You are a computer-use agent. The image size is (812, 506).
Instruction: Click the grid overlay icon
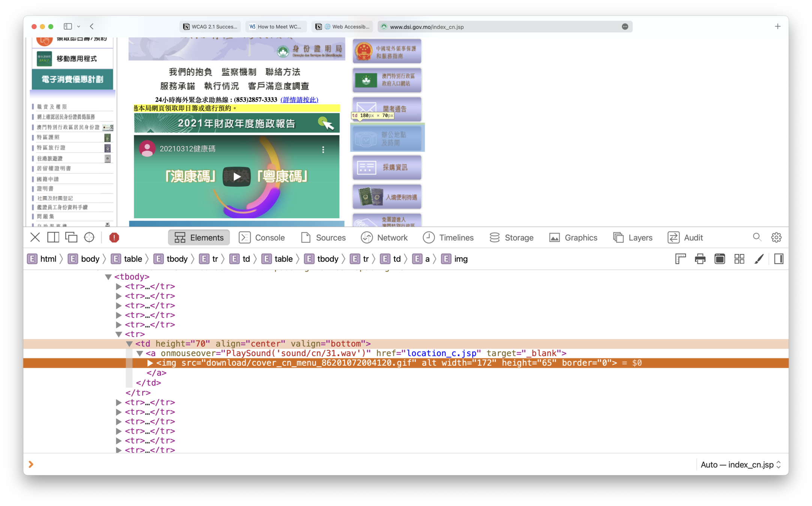739,259
